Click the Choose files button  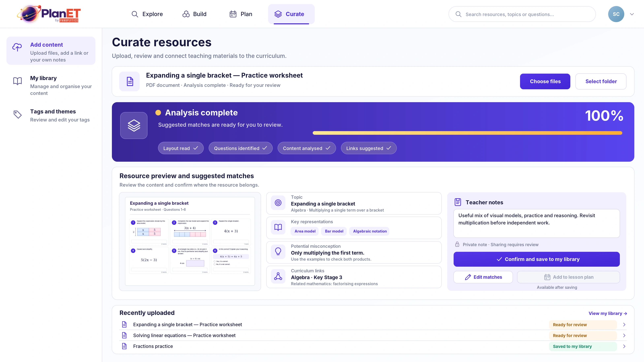pyautogui.click(x=545, y=81)
